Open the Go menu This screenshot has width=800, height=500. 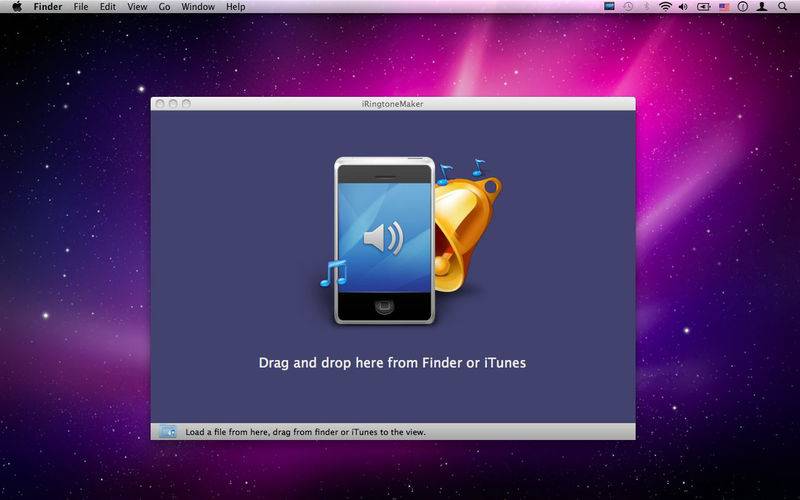164,7
